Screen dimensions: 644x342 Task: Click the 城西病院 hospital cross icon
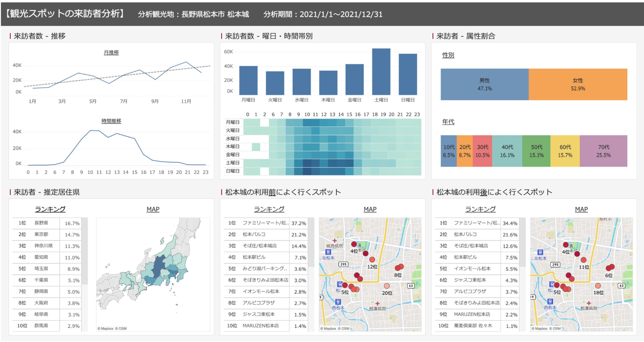(334, 241)
